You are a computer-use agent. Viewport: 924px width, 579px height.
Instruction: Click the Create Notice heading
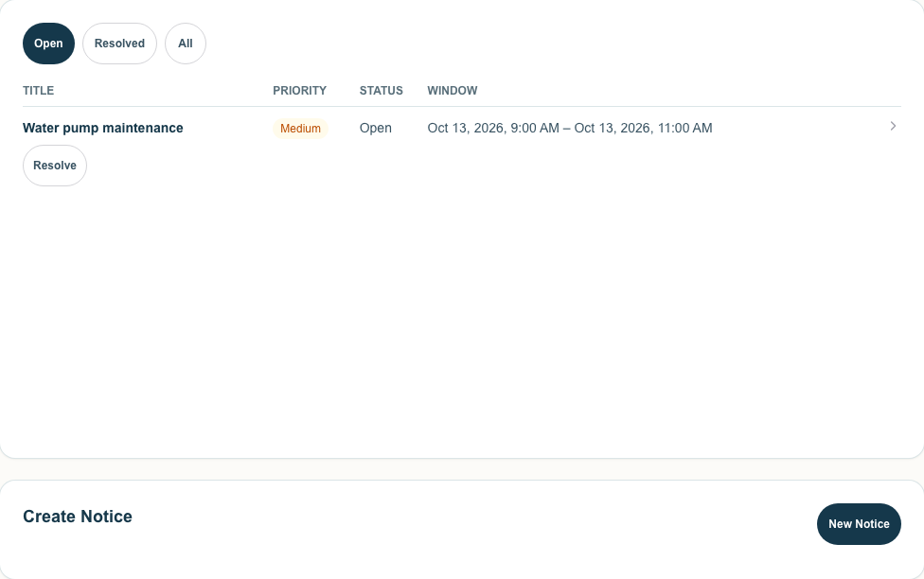click(78, 517)
